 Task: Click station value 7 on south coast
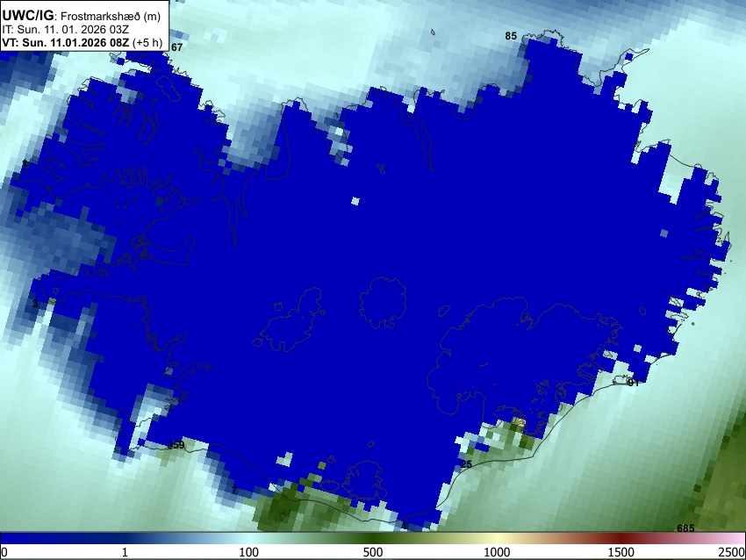coord(234,491)
